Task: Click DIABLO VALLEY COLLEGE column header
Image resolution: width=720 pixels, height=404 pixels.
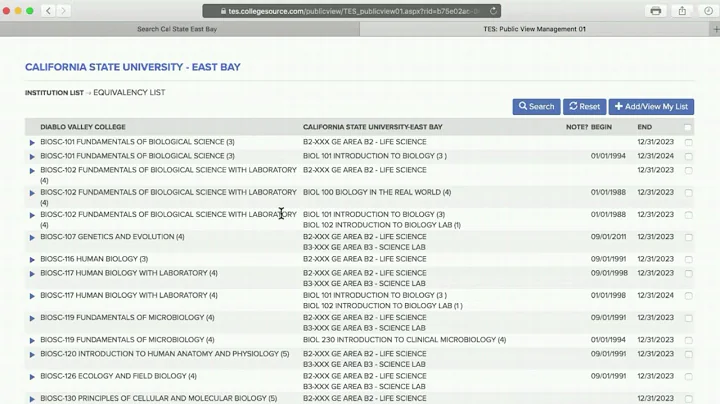Action: pos(83,127)
